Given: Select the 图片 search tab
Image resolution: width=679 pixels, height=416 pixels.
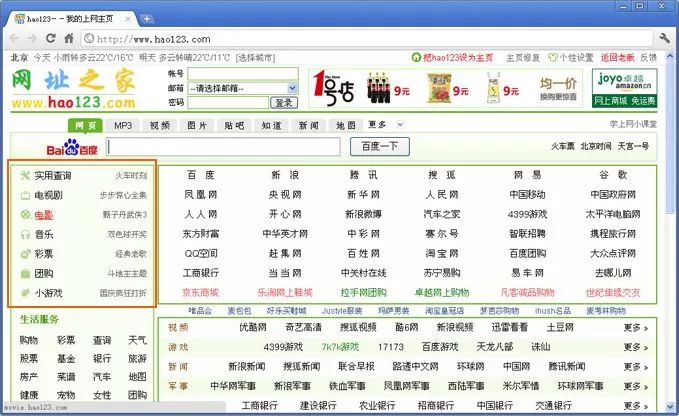Looking at the screenshot, I should (x=197, y=126).
